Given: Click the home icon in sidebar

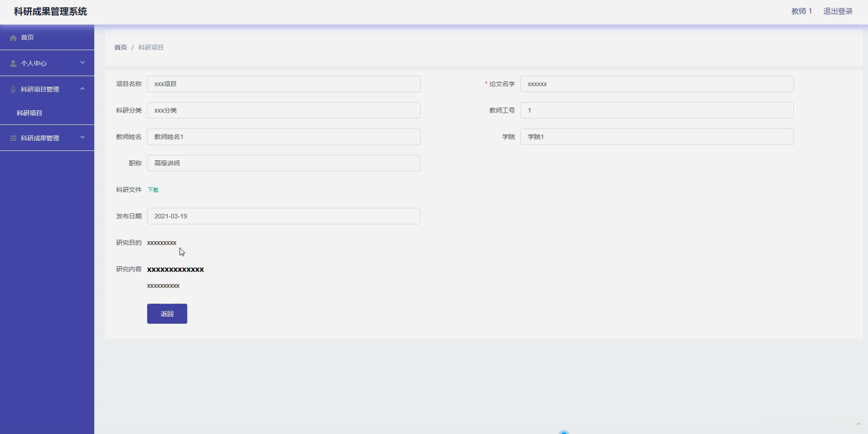Looking at the screenshot, I should point(13,38).
